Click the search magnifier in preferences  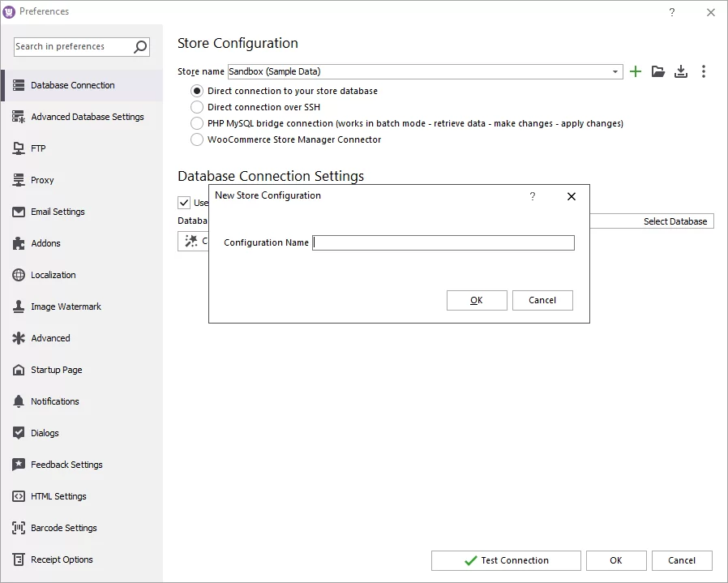139,47
